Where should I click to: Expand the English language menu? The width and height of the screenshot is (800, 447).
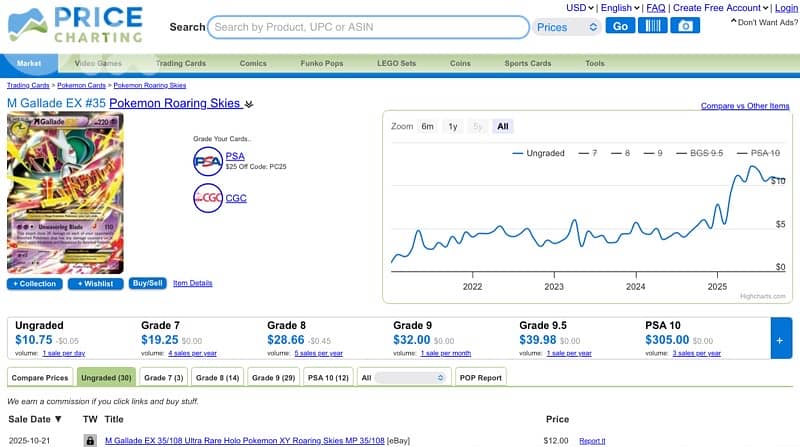[x=620, y=8]
